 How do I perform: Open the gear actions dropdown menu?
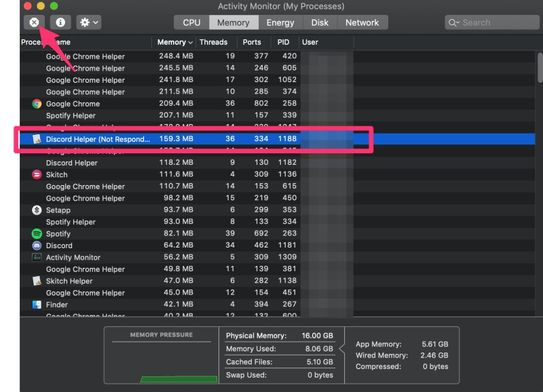[89, 22]
